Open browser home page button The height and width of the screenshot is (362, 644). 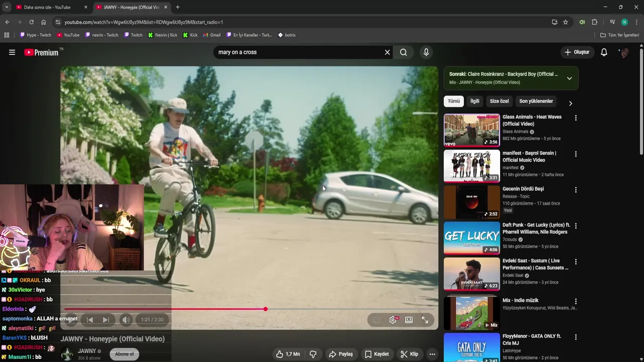click(x=43, y=22)
